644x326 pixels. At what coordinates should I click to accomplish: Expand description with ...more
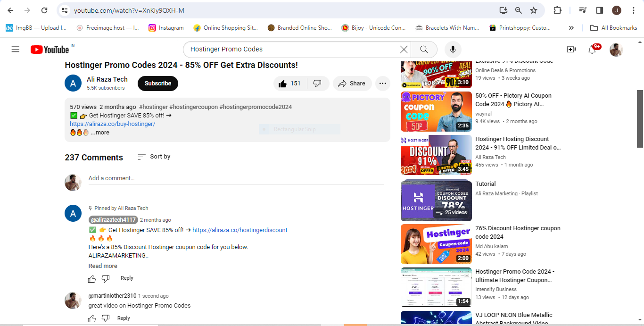100,133
